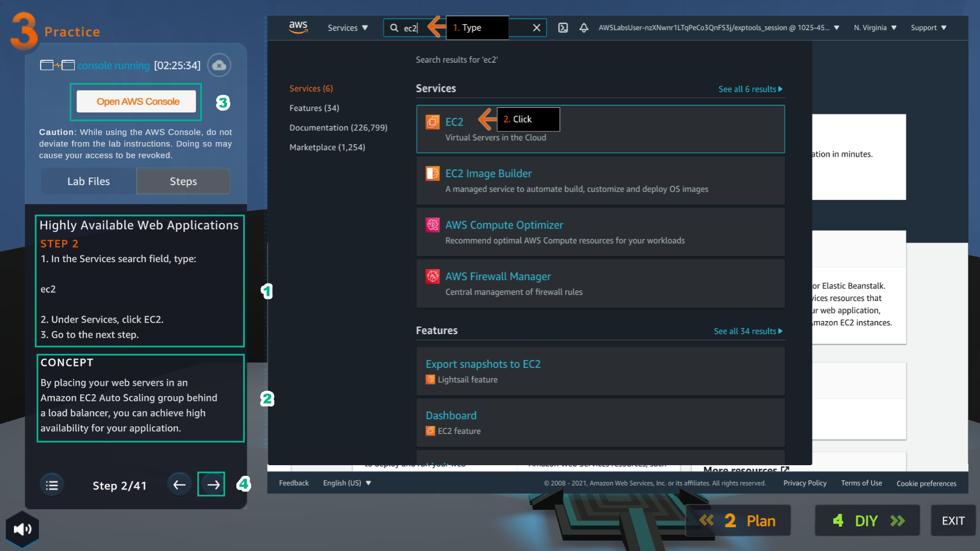The width and height of the screenshot is (980, 551).
Task: Open the EC2 Image Builder result
Action: pyautogui.click(x=600, y=180)
